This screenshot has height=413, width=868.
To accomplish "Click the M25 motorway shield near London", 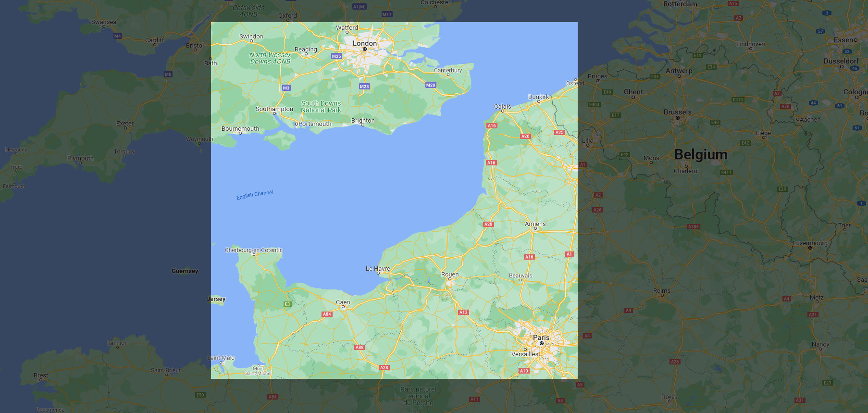I will point(336,56).
